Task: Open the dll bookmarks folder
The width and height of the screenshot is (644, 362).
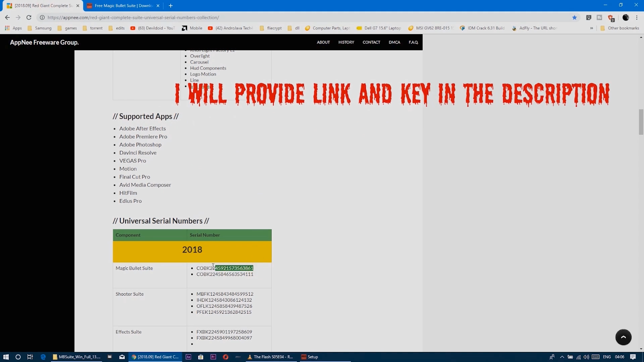Action: coord(293,28)
